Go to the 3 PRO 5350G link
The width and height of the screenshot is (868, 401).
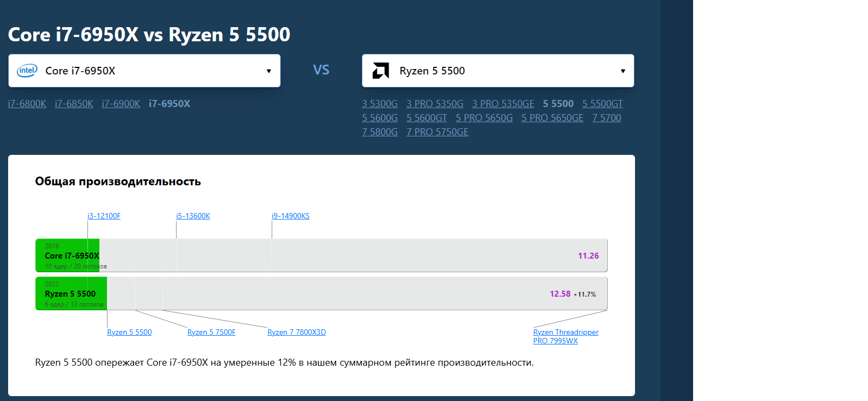pyautogui.click(x=435, y=104)
